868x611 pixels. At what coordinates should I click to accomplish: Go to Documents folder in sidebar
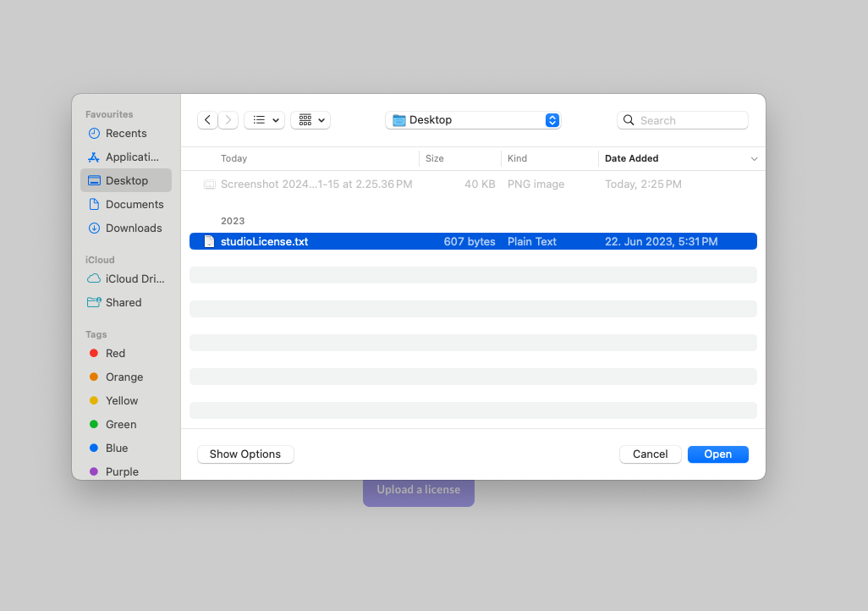[134, 204]
